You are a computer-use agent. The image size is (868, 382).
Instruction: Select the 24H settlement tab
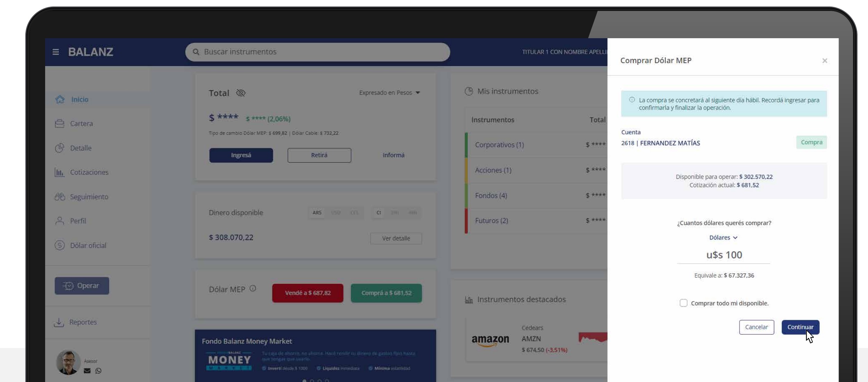(x=395, y=213)
